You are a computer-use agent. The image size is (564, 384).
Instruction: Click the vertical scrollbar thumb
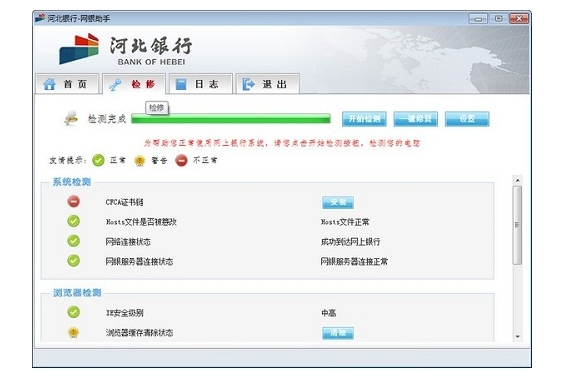pos(518,225)
